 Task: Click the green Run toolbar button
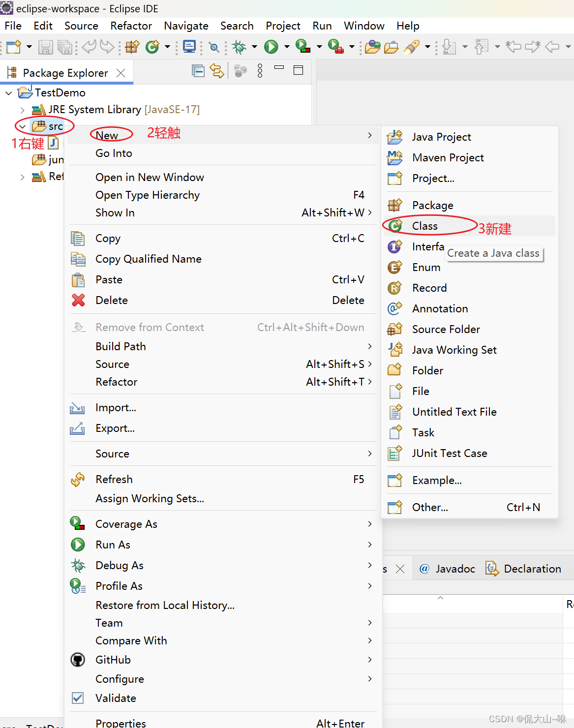pos(271,47)
